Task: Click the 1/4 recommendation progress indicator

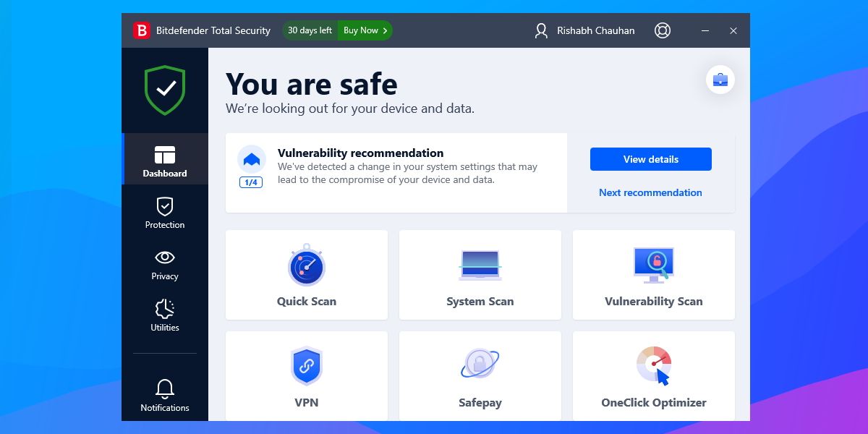Action: pos(252,182)
